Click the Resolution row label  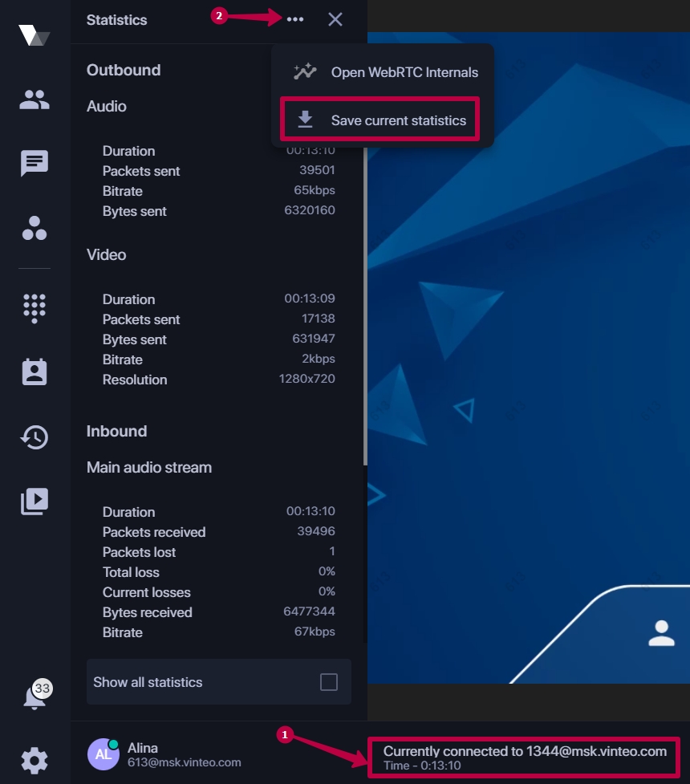(x=135, y=380)
